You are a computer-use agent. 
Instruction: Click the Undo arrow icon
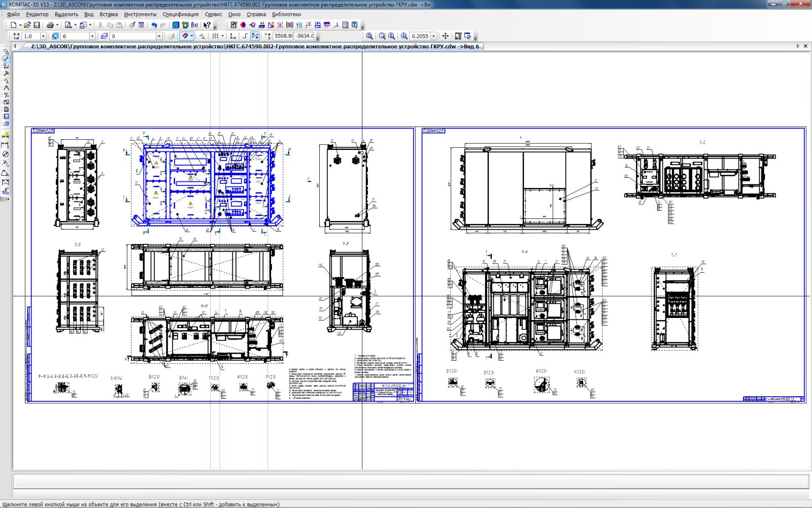154,25
